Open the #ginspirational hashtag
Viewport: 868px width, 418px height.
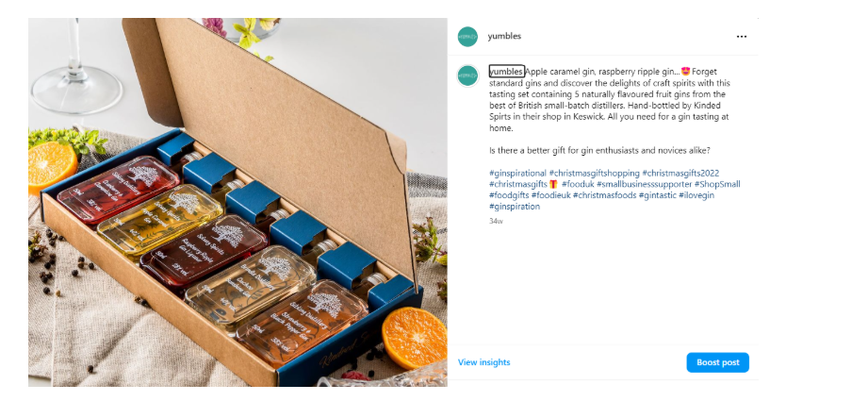(x=517, y=174)
